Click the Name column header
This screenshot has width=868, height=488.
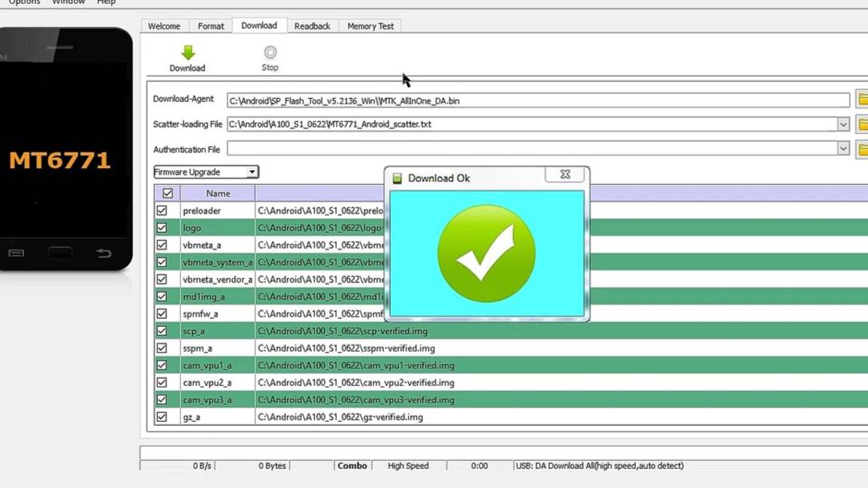click(x=218, y=193)
